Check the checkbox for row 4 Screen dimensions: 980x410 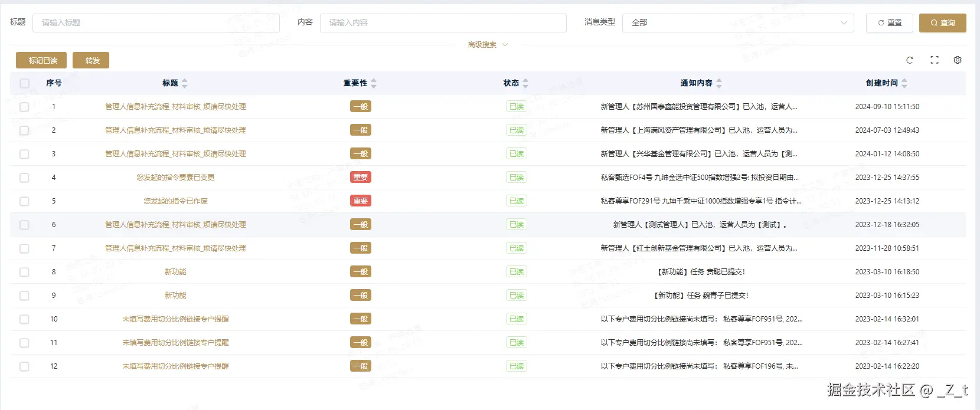(x=24, y=178)
